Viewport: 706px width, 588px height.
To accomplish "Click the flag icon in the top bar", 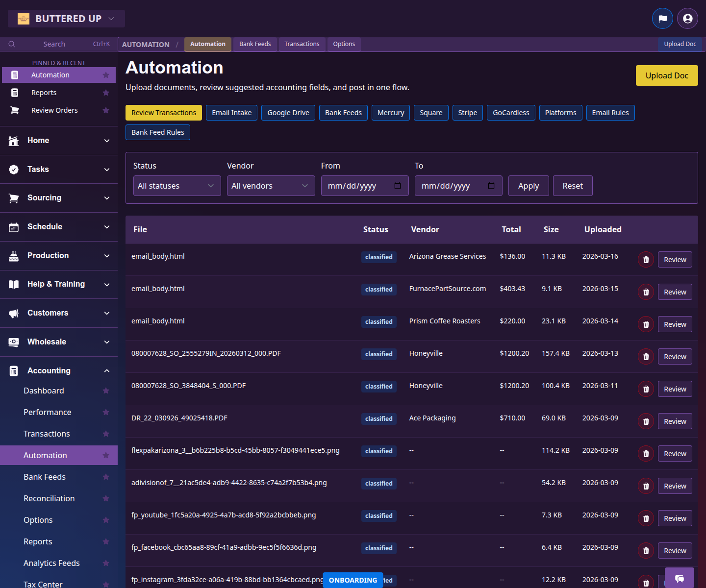I will pyautogui.click(x=662, y=18).
